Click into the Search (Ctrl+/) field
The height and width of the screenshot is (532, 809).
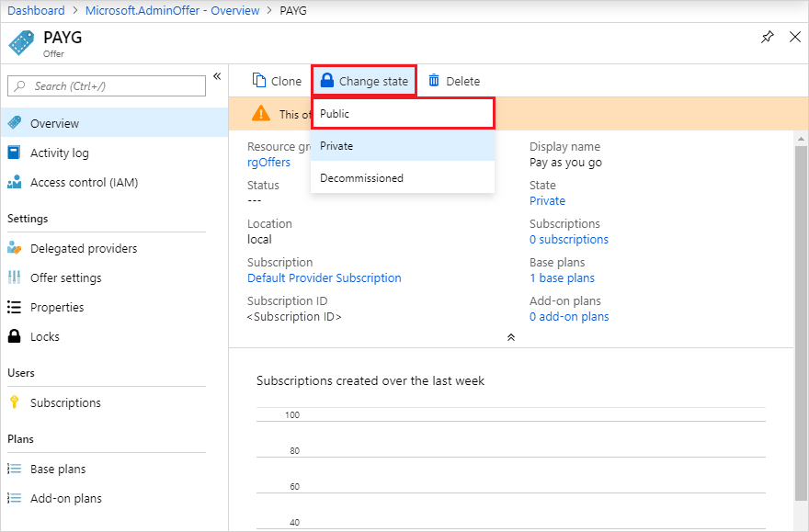coord(106,85)
